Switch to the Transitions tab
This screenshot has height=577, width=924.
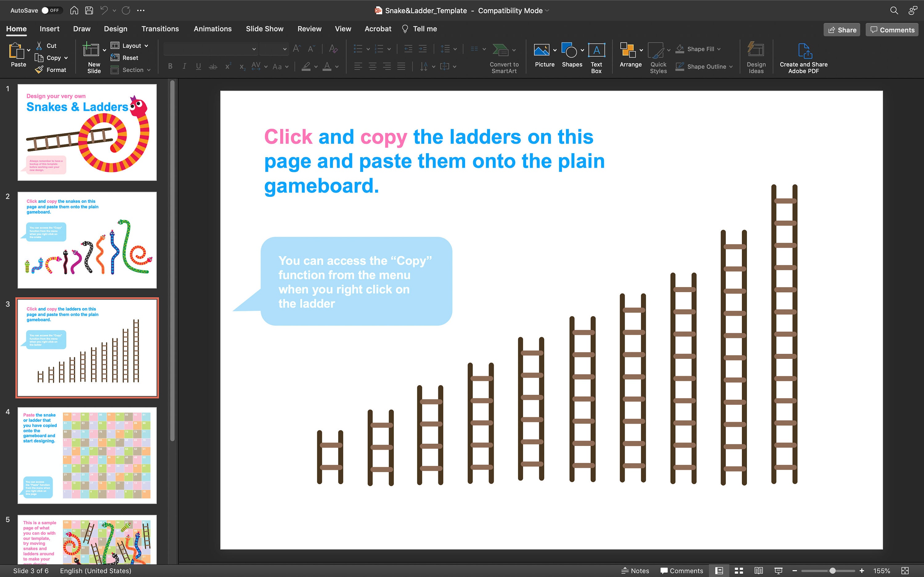[160, 29]
